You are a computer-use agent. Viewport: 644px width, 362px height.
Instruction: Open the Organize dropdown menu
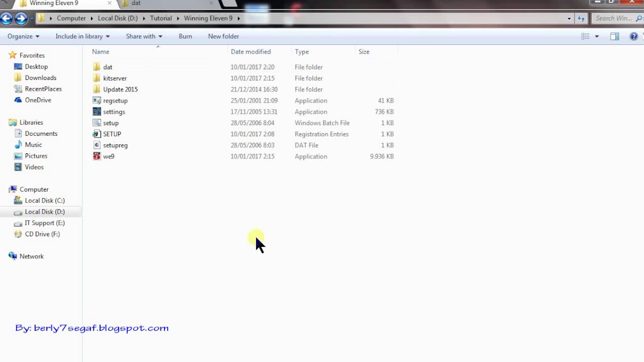[23, 36]
